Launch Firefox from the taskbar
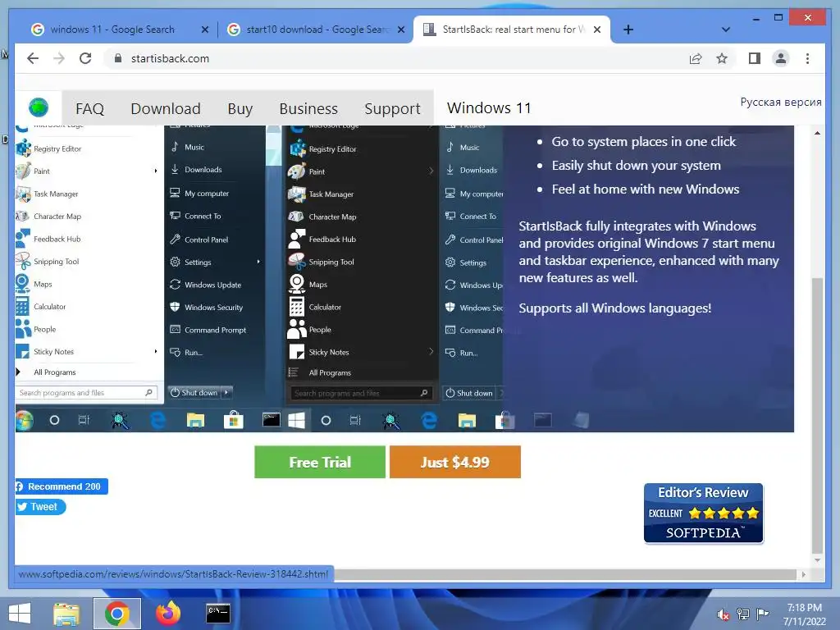Image resolution: width=840 pixels, height=630 pixels. (167, 614)
